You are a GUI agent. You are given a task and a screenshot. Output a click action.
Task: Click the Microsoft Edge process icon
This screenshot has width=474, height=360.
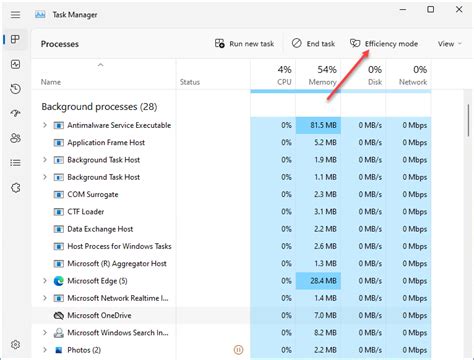[x=59, y=281]
